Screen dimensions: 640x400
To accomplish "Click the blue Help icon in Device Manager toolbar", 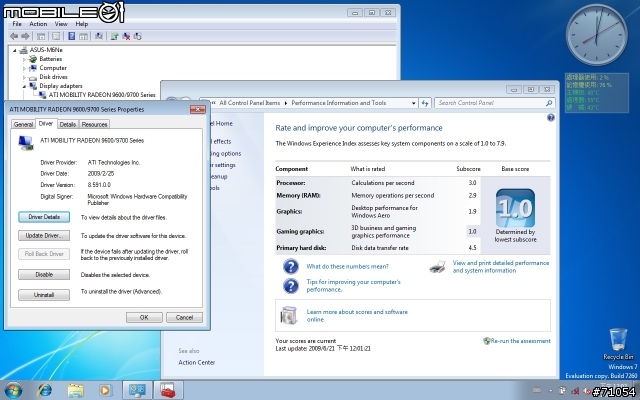I will (x=71, y=36).
